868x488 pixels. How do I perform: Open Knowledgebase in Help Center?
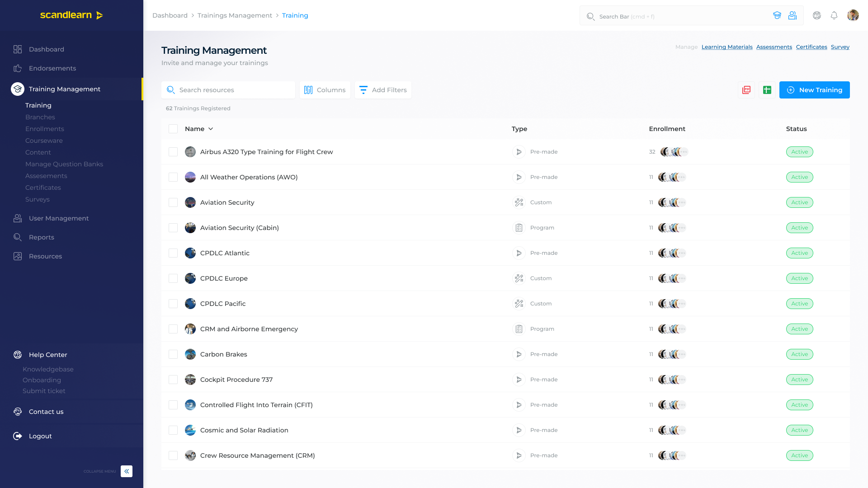tap(48, 369)
